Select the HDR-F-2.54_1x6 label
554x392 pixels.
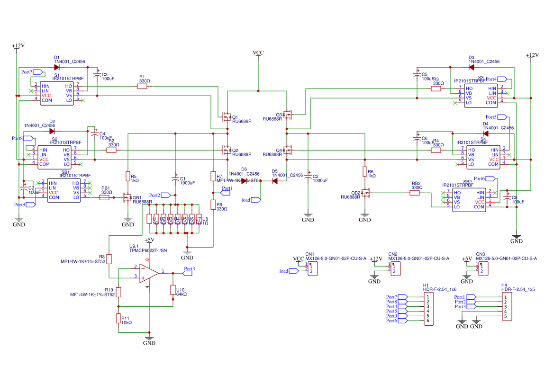pyautogui.click(x=440, y=289)
